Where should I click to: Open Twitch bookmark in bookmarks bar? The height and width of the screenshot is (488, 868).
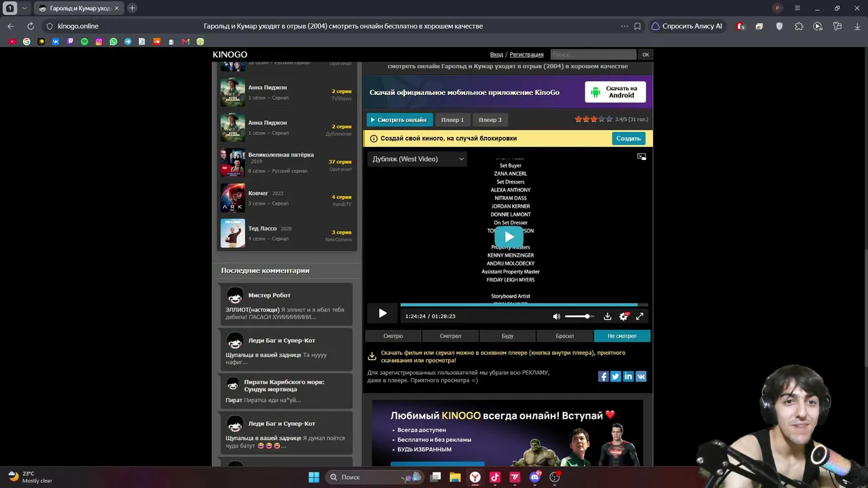coord(70,42)
